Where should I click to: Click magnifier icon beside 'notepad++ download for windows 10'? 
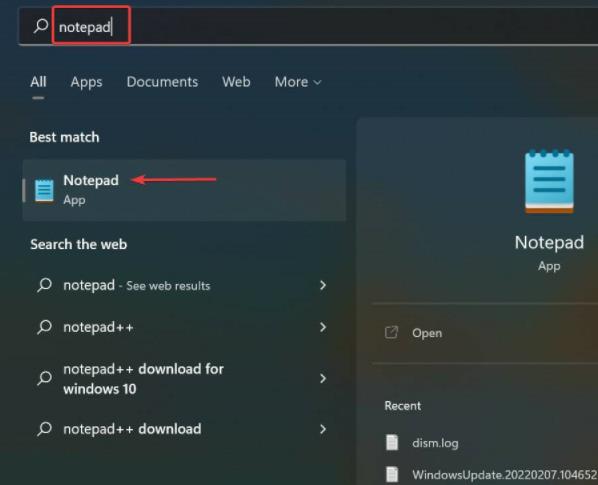tap(45, 378)
